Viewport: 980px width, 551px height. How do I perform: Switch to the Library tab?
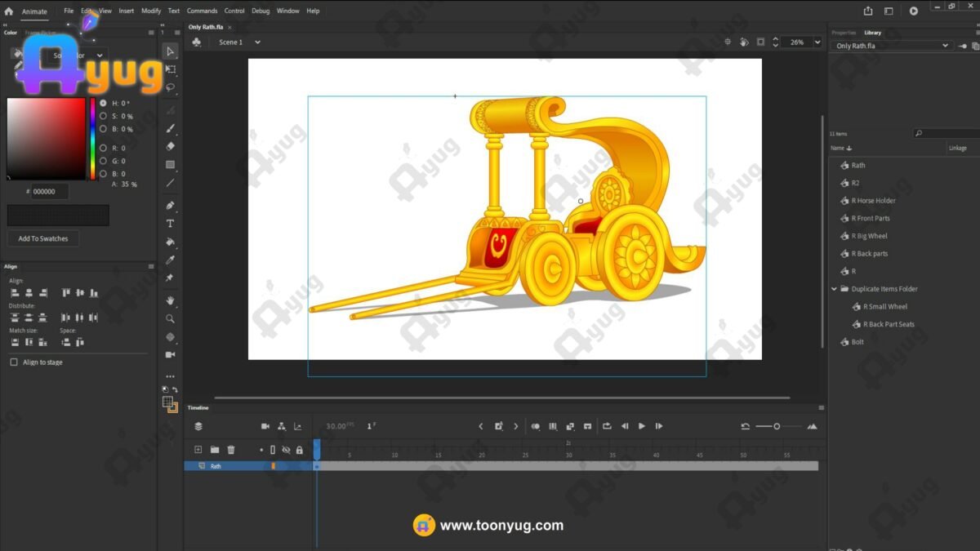click(x=873, y=33)
